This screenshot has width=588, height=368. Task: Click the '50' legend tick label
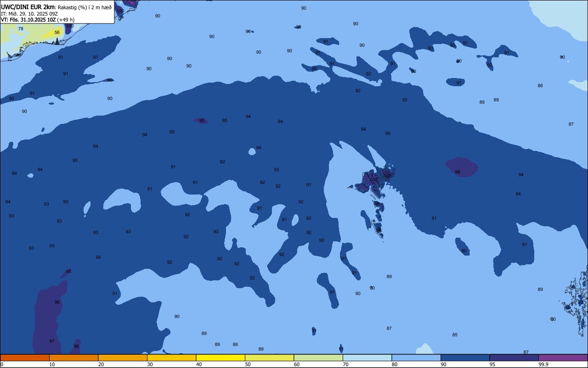(x=248, y=364)
